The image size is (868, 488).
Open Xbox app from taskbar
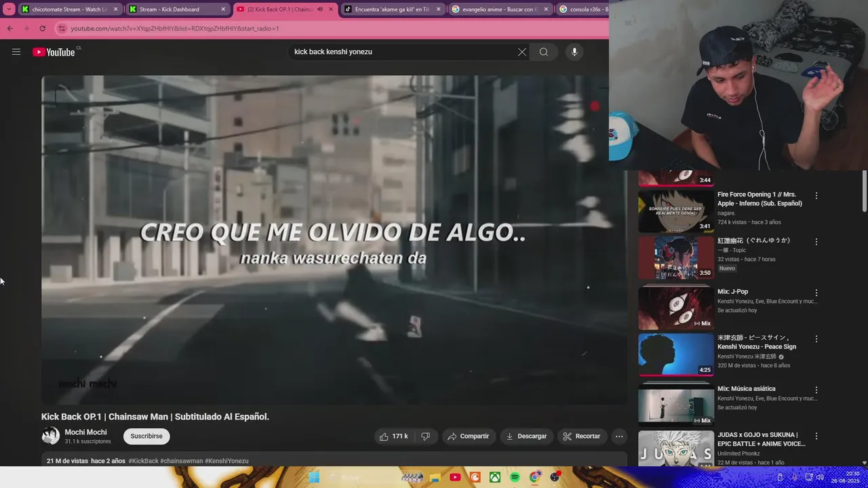tap(496, 477)
